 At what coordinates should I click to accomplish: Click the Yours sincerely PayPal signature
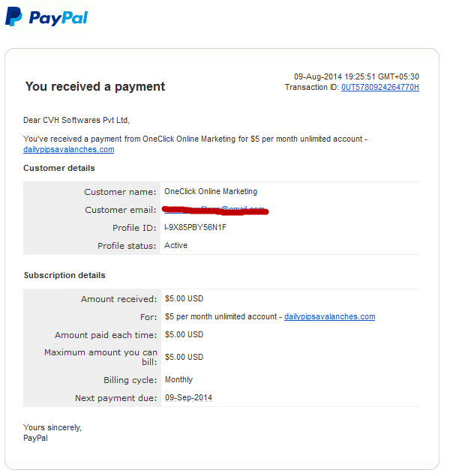click(52, 433)
